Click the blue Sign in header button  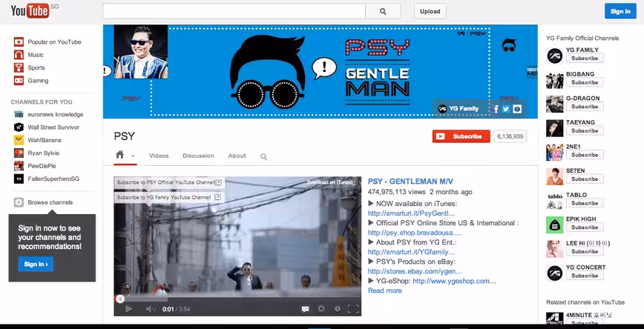pos(620,12)
